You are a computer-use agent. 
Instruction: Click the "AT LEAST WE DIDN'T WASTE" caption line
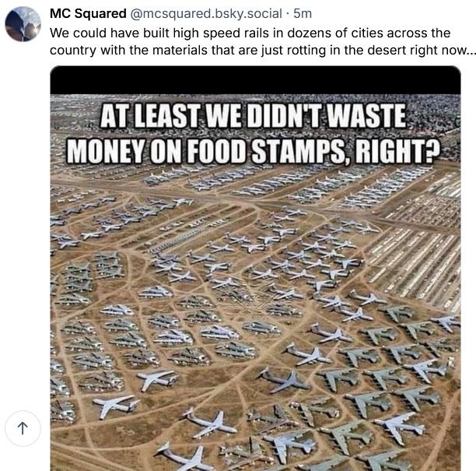tap(254, 116)
